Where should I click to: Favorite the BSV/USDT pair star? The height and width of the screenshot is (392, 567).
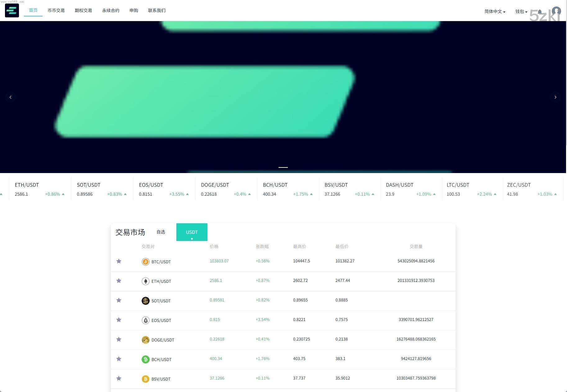click(x=119, y=378)
